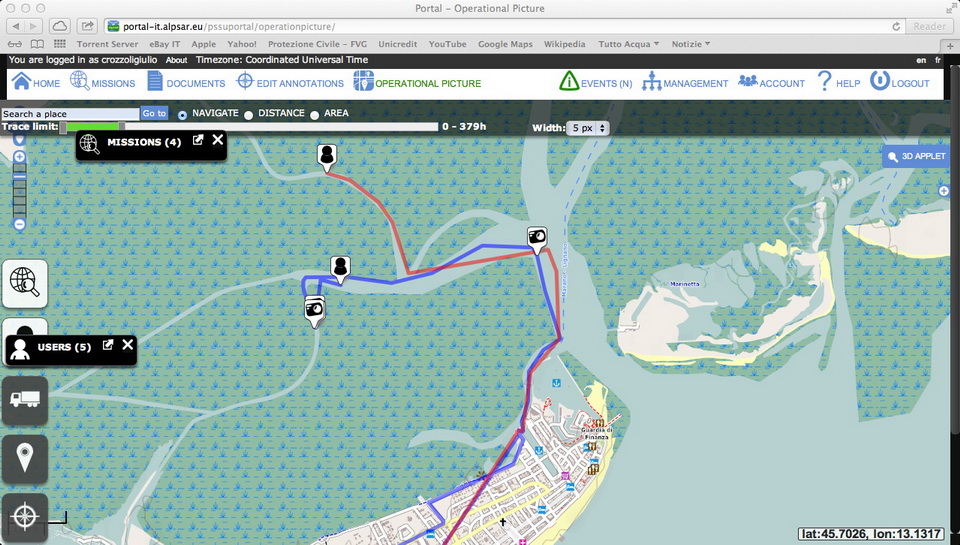Expand the Notizie bookmarks dropdown

[691, 44]
